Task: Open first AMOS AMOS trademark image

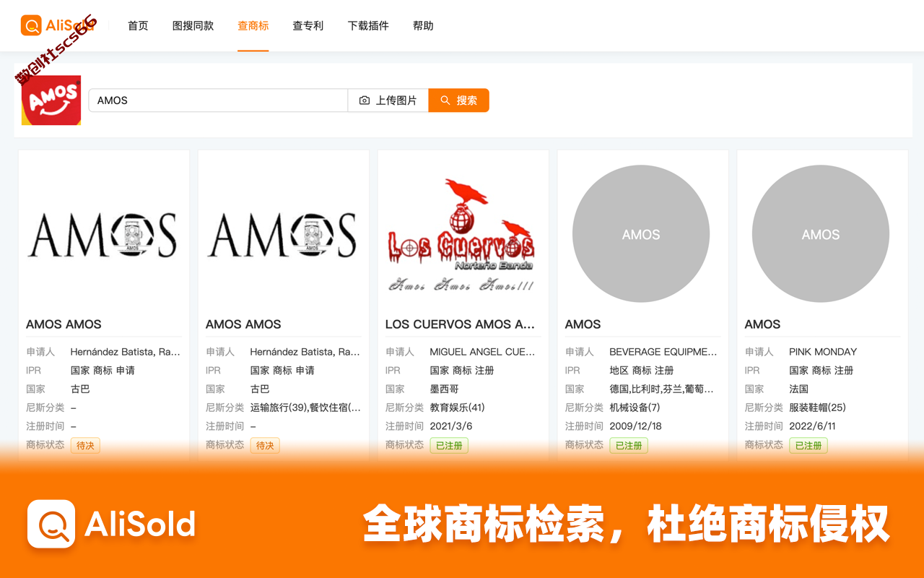Action: pyautogui.click(x=103, y=236)
